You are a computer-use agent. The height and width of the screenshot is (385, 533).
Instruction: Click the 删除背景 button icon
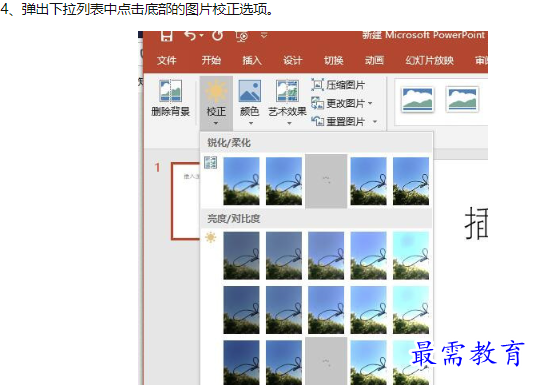171,91
